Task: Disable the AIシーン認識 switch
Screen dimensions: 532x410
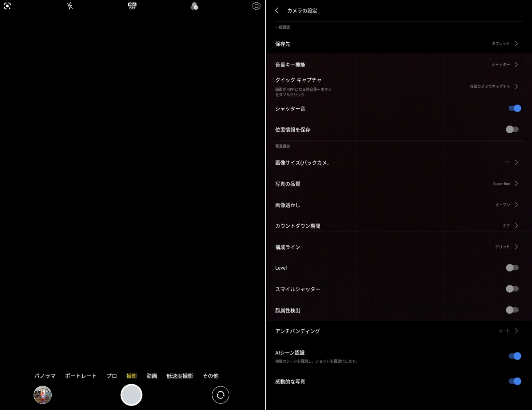Action: coord(514,356)
